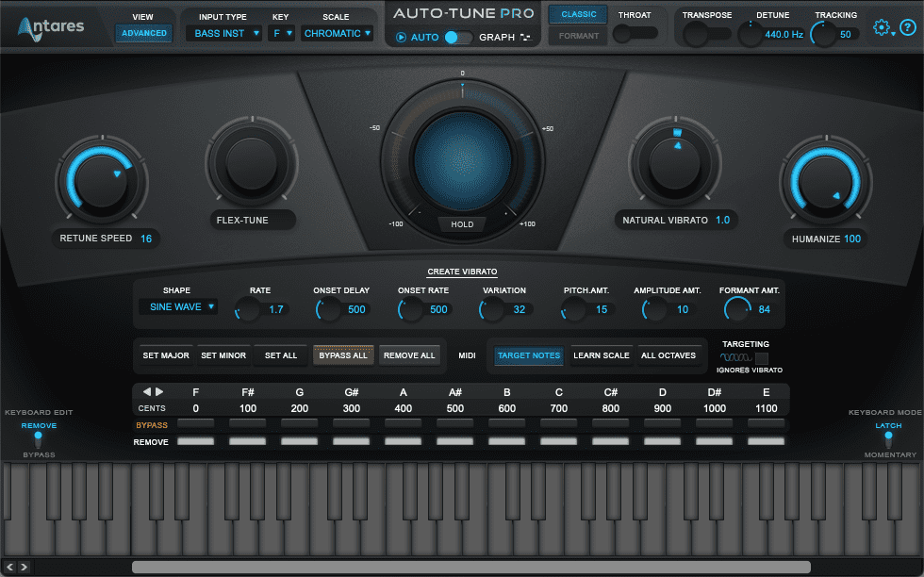Select All Octaves MIDI option

[668, 355]
